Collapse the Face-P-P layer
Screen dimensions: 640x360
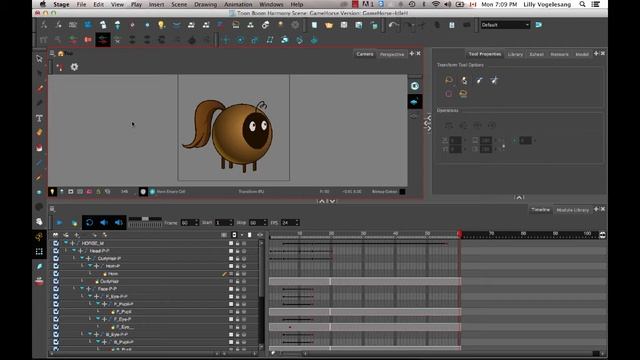tap(82, 289)
